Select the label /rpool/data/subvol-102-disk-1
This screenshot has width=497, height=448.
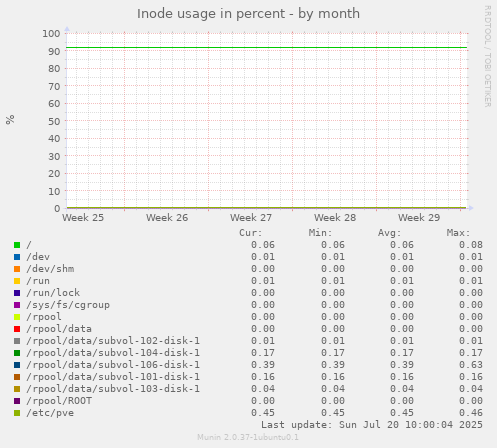[113, 341]
